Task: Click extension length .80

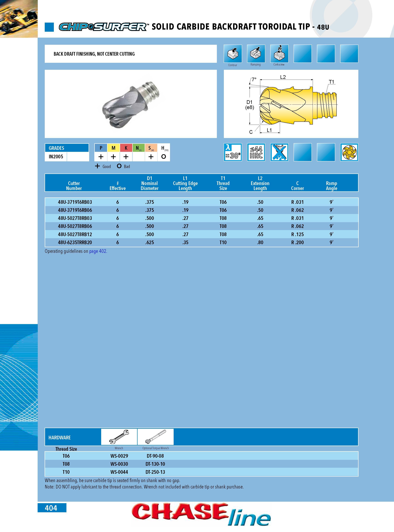Action: pyautogui.click(x=260, y=242)
